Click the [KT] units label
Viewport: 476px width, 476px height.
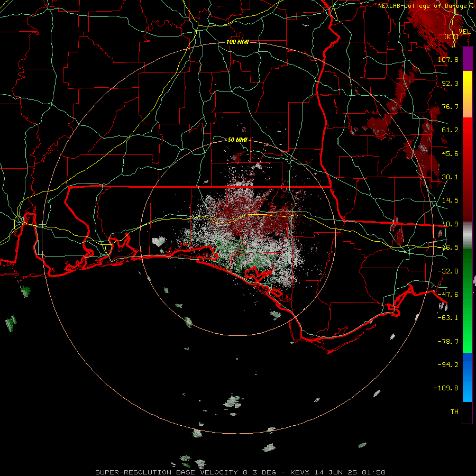coord(452,36)
